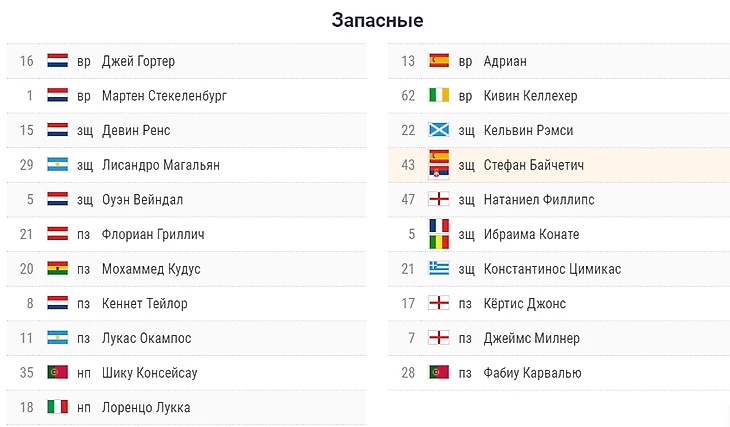
Task: Click the Ireland flag next to Кивин Келлехер
Action: coord(438,96)
